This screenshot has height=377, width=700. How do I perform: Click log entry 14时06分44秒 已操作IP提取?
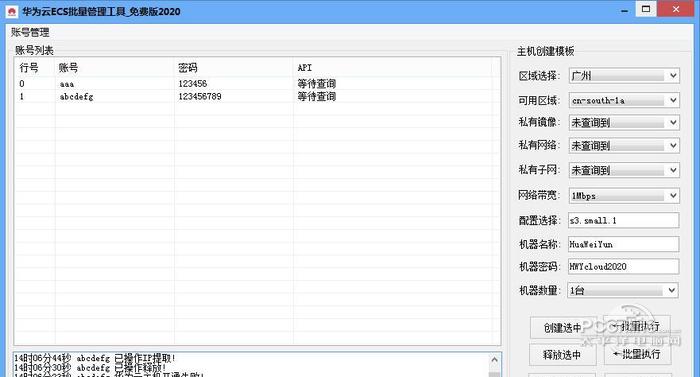point(95,358)
